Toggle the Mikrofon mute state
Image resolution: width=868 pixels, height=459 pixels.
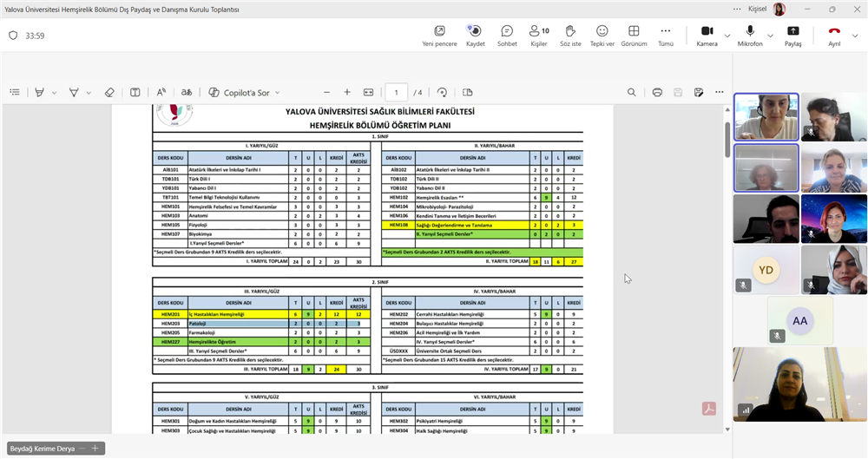tap(750, 36)
